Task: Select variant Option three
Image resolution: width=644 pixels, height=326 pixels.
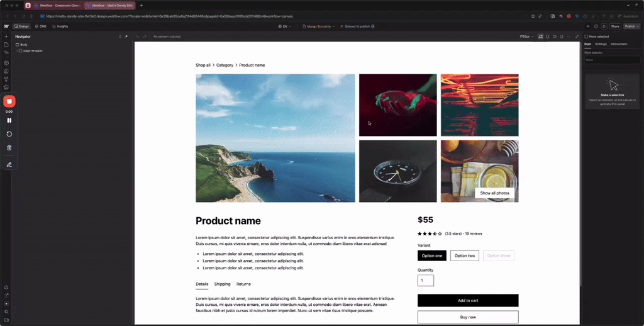Action: click(x=499, y=256)
